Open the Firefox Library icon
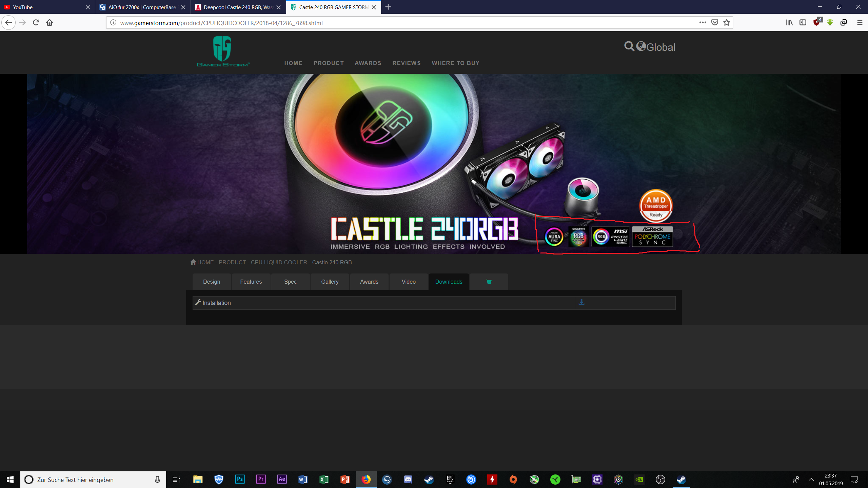Viewport: 868px width, 488px height. [789, 23]
